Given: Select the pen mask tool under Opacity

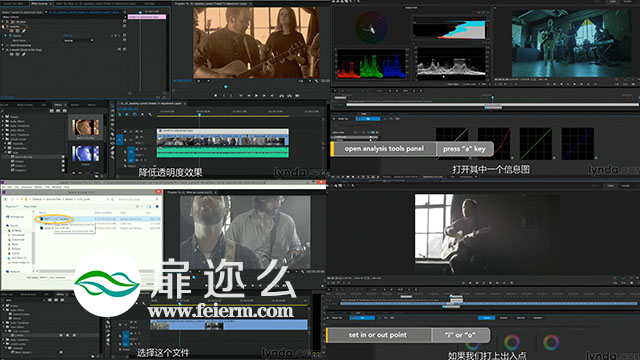Looking at the screenshot, I should 24,31.
